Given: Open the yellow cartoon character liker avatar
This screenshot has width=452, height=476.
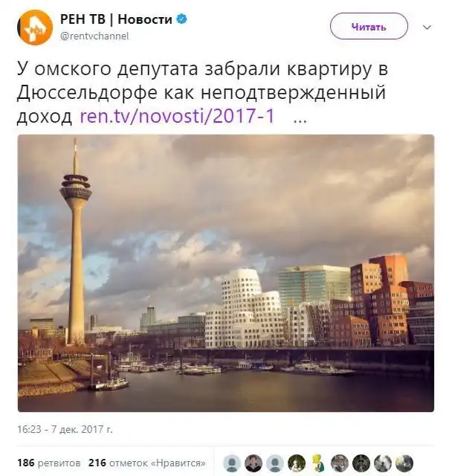Looking at the screenshot, I should pos(318,463).
